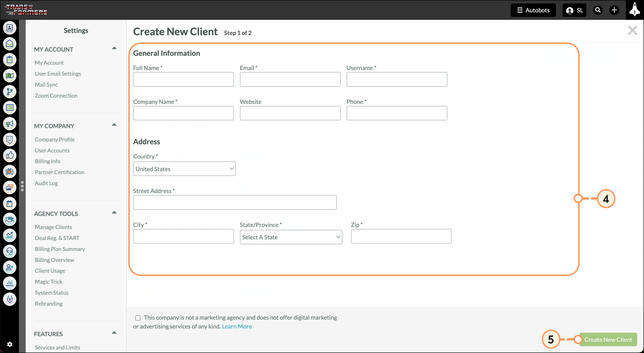
Task: Open the email envelope sidebar icon
Action: (10, 43)
